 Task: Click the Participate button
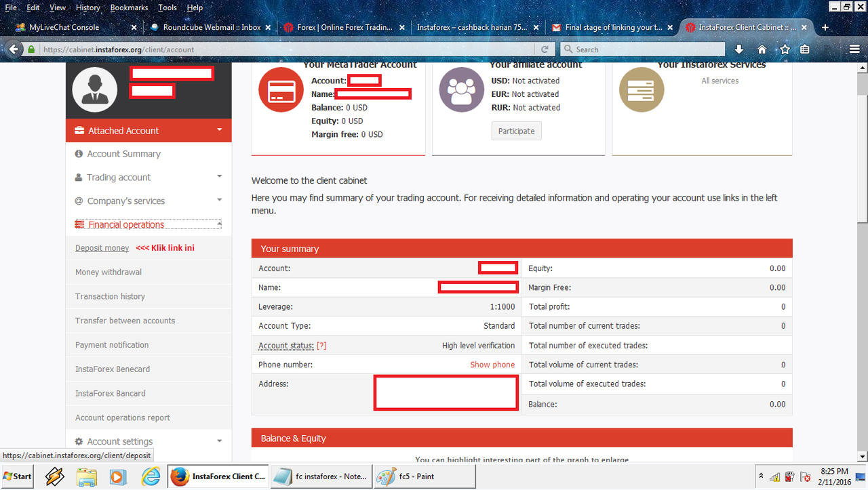click(x=516, y=131)
